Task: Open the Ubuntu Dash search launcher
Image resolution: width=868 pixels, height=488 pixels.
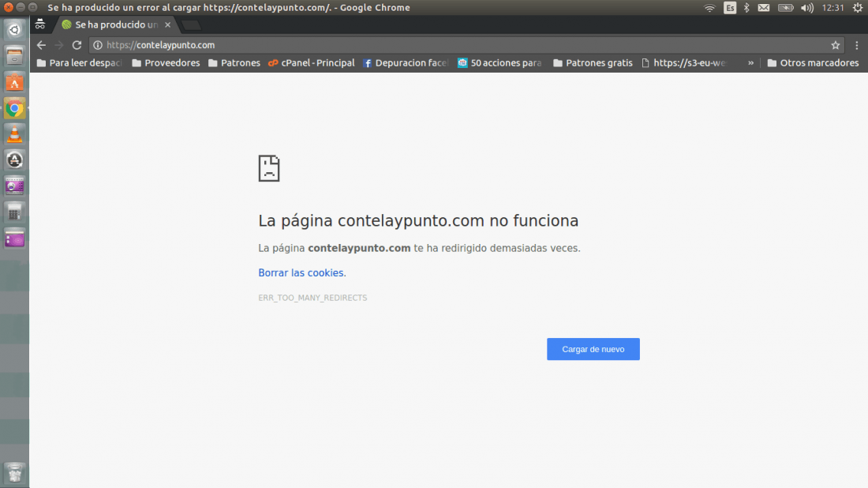Action: [14, 30]
